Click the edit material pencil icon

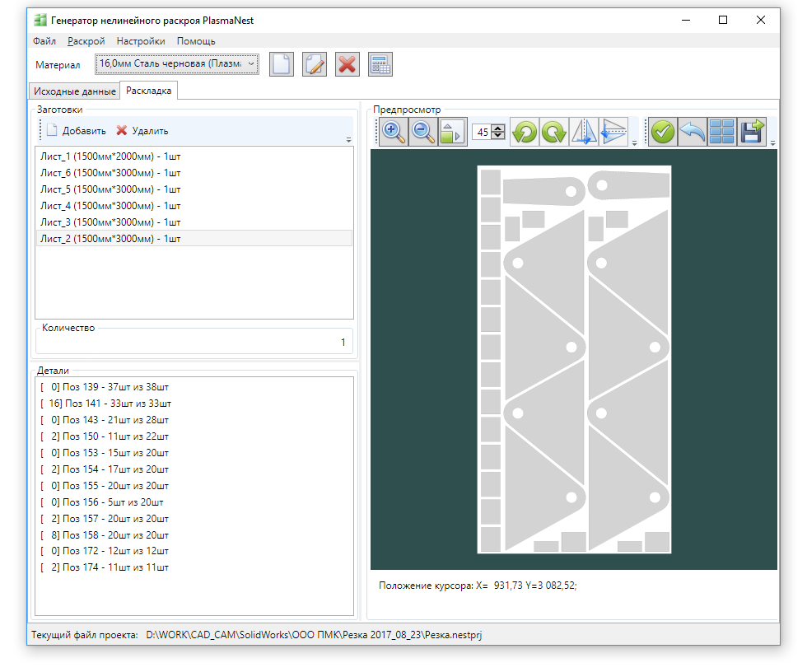[x=315, y=65]
